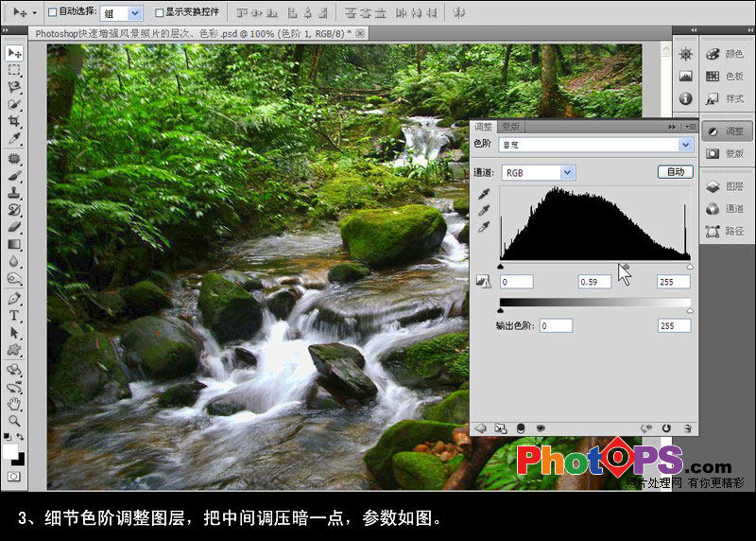Screen dimensions: 756x541
Task: Open Move tool preset picker arrow
Action: (34, 12)
